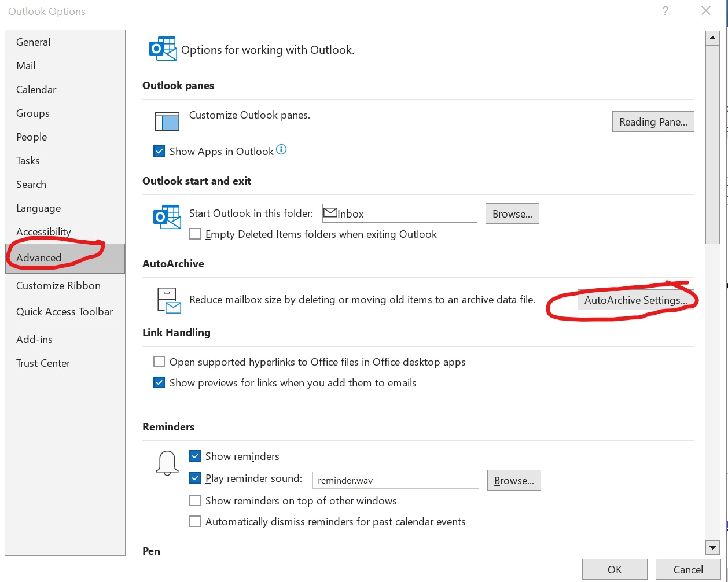Click Browse next to reminder sound field
This screenshot has width=728, height=582.
(x=514, y=481)
